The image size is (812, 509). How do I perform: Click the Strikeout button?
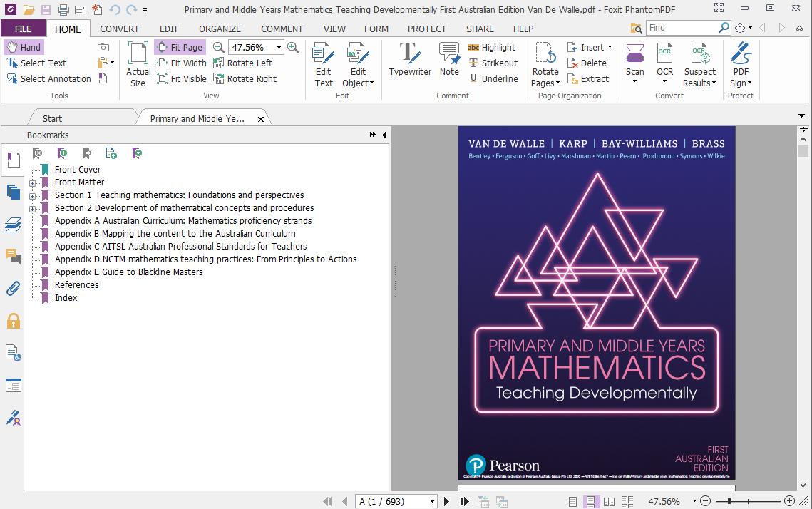tap(493, 63)
